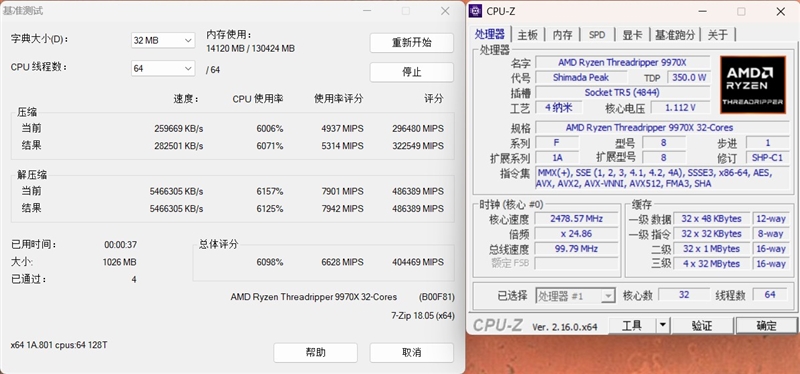Click the 工具 button in CPU-Z
Screen dimensions: 800x374
[632, 325]
